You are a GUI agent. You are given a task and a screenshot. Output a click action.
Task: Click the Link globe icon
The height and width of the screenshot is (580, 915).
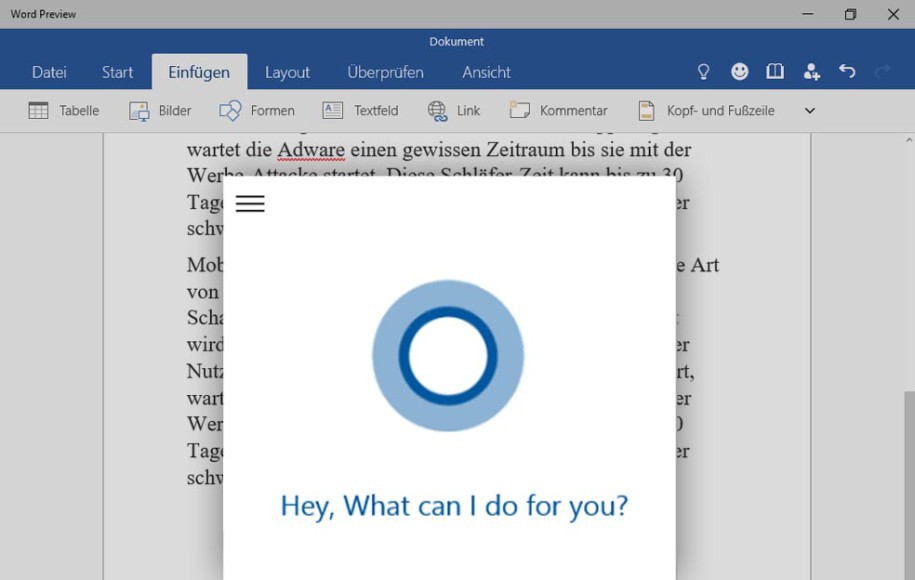click(x=437, y=111)
